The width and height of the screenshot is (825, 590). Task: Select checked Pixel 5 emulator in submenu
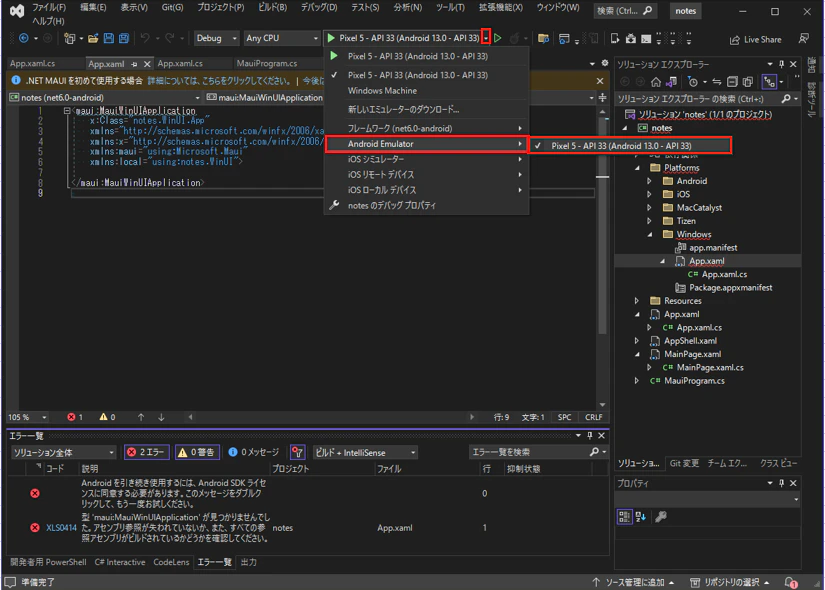click(x=630, y=146)
